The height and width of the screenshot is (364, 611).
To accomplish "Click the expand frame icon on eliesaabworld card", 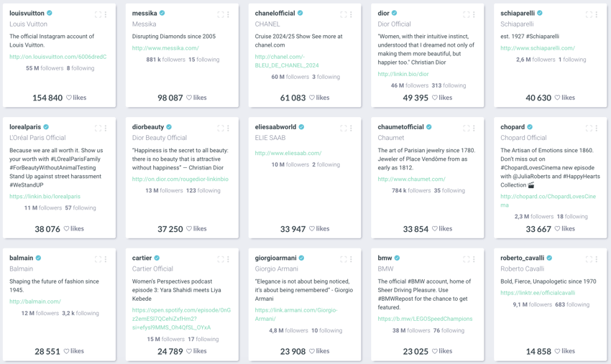I will [344, 128].
